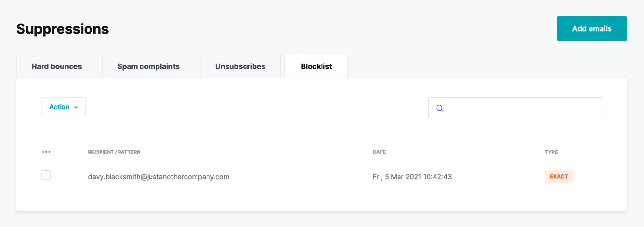Click the orange EXACT type badge
This screenshot has height=227, width=644.
[x=558, y=177]
